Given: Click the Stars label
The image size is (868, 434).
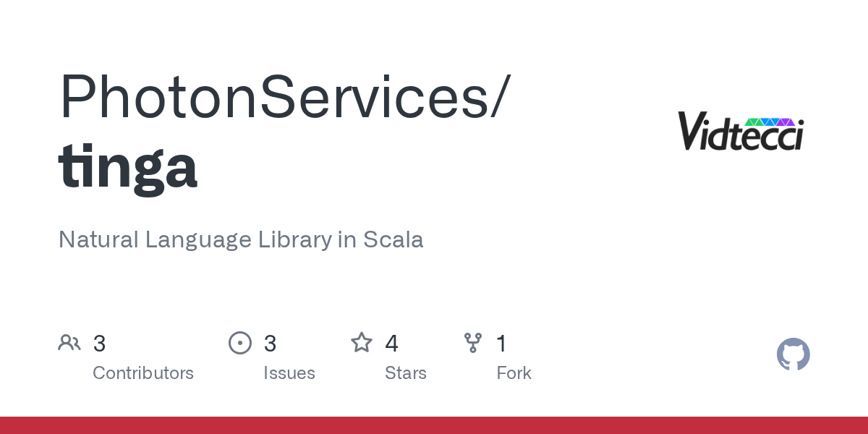Looking at the screenshot, I should pyautogui.click(x=406, y=373).
